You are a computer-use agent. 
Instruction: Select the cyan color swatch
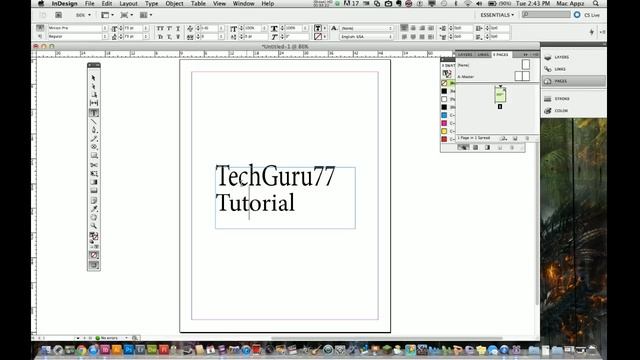444,115
